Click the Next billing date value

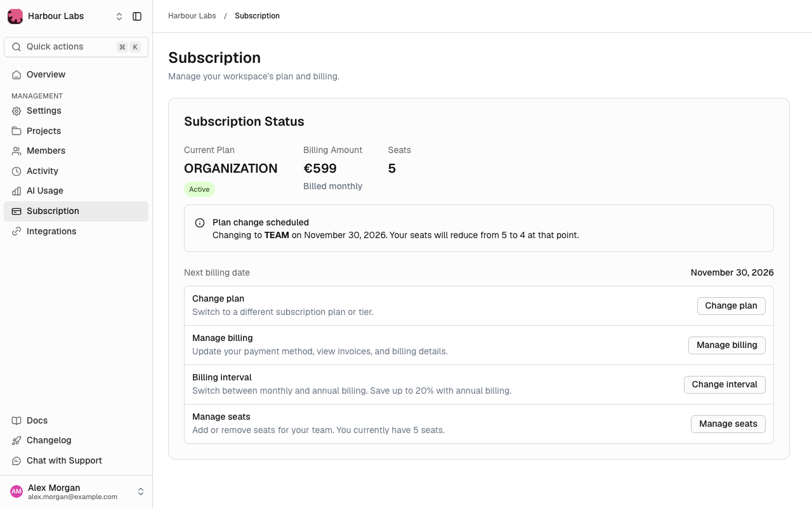[x=732, y=273]
